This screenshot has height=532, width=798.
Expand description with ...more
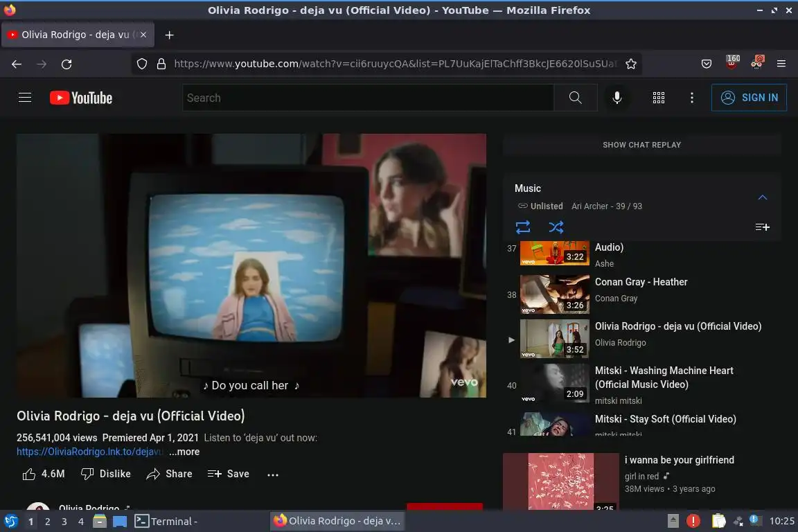pos(184,452)
